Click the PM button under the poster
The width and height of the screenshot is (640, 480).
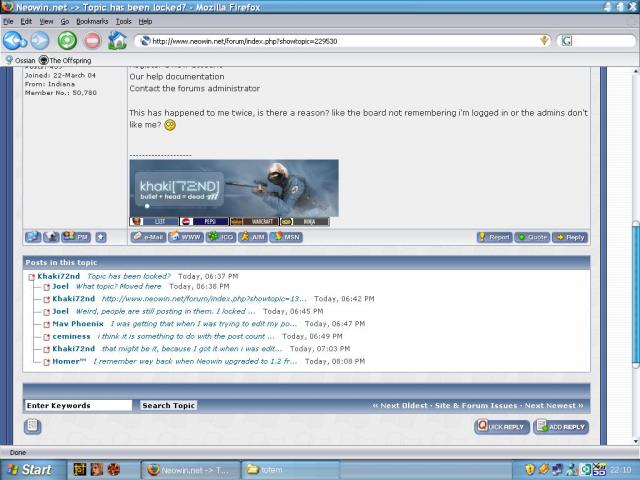coord(76,237)
